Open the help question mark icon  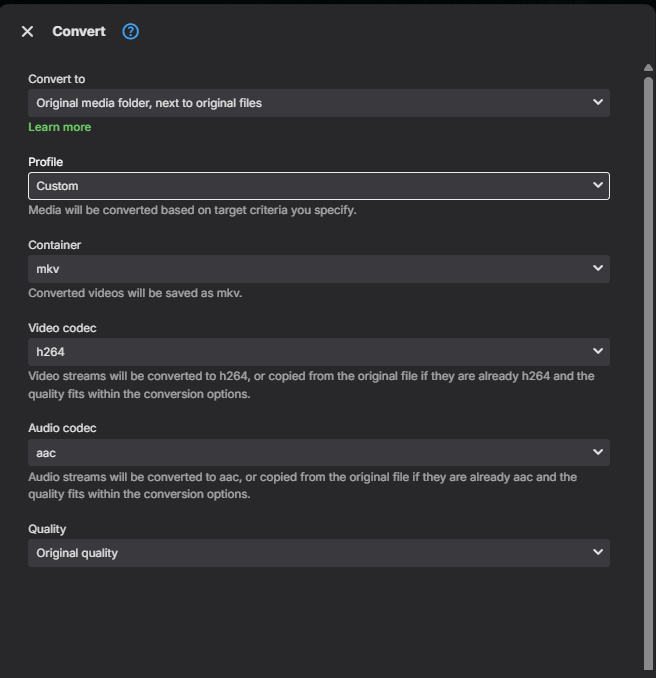[x=130, y=32]
